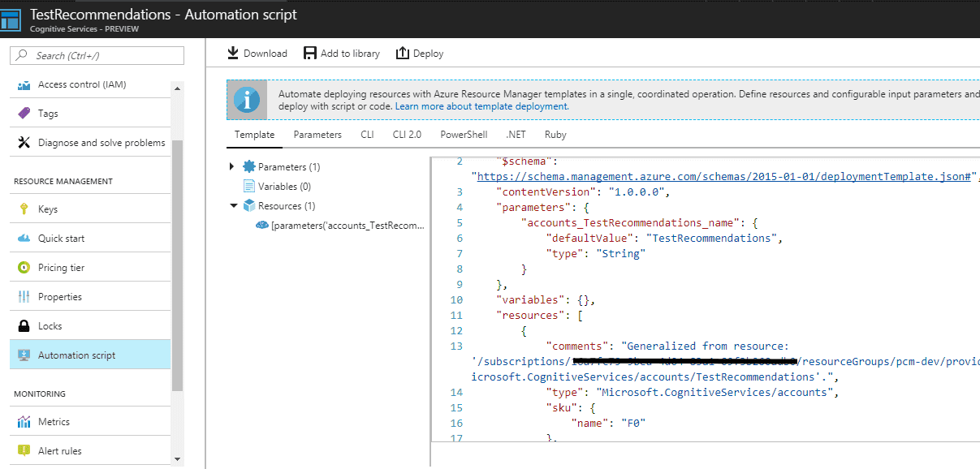Open the Ruby tab

[555, 135]
